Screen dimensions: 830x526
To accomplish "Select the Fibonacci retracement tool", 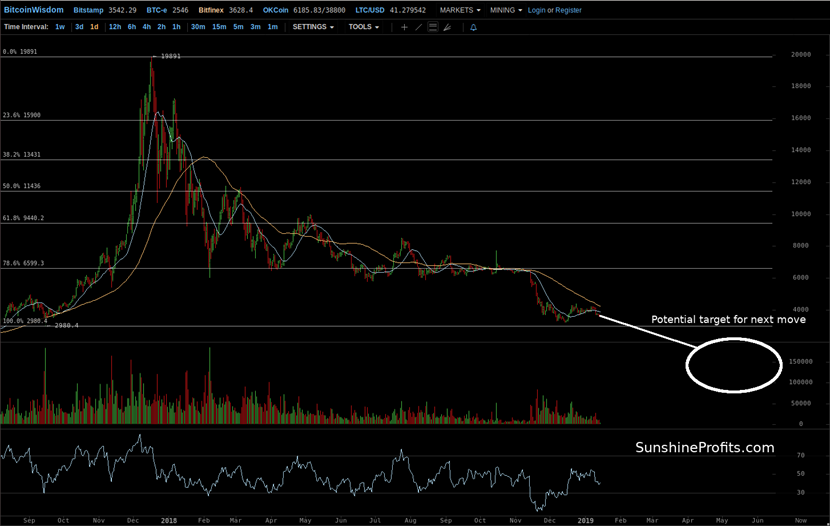I will click(434, 27).
